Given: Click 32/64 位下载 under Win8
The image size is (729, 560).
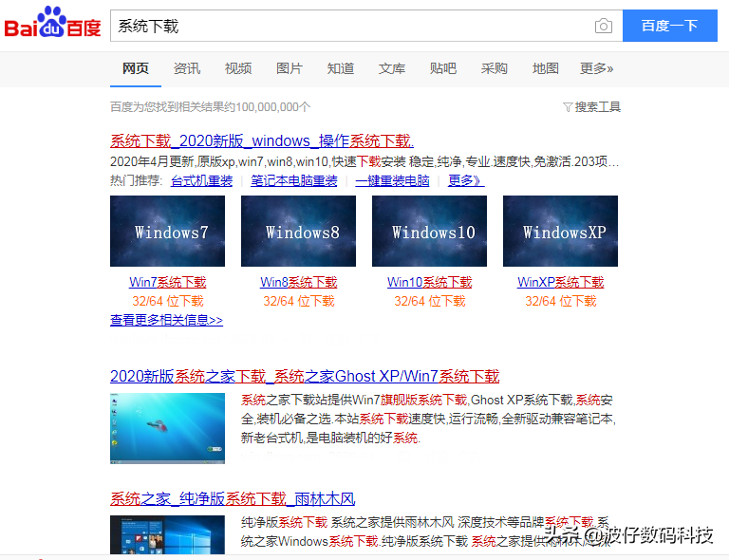Looking at the screenshot, I should (298, 301).
